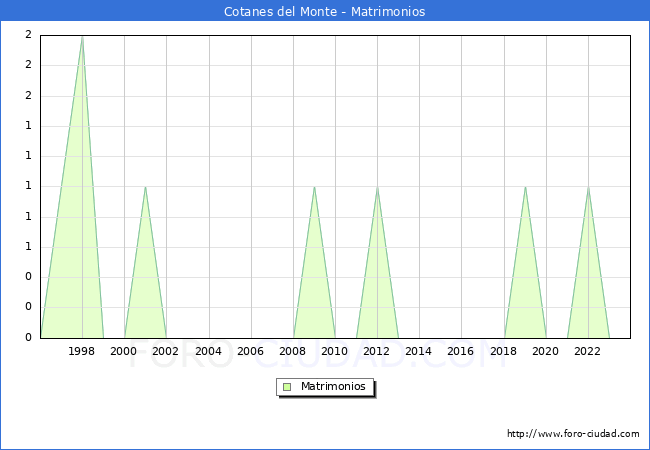Click the Matrimonios legend label
Image resolution: width=650 pixels, height=450 pixels.
pyautogui.click(x=333, y=387)
